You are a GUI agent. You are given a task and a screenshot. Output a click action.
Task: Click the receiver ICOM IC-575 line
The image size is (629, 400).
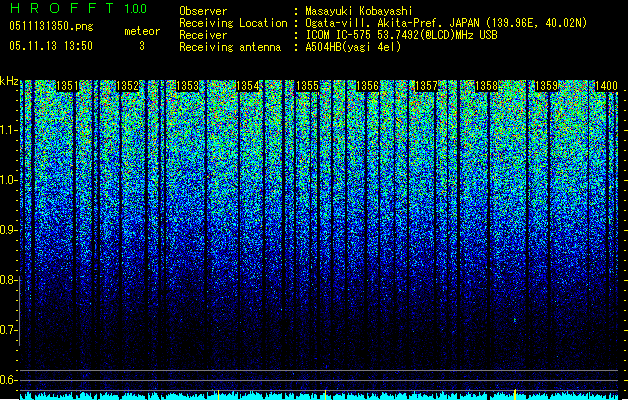(401, 35)
